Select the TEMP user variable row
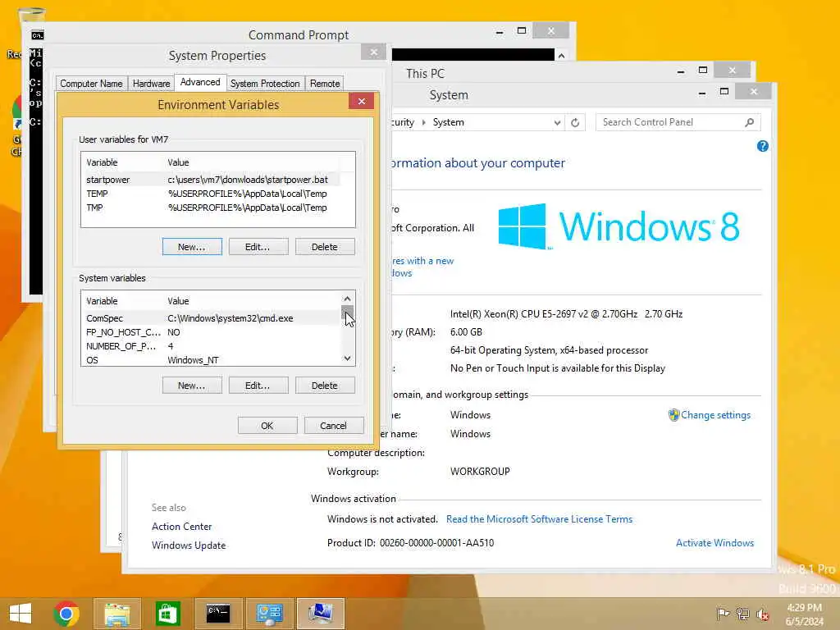 [212, 194]
